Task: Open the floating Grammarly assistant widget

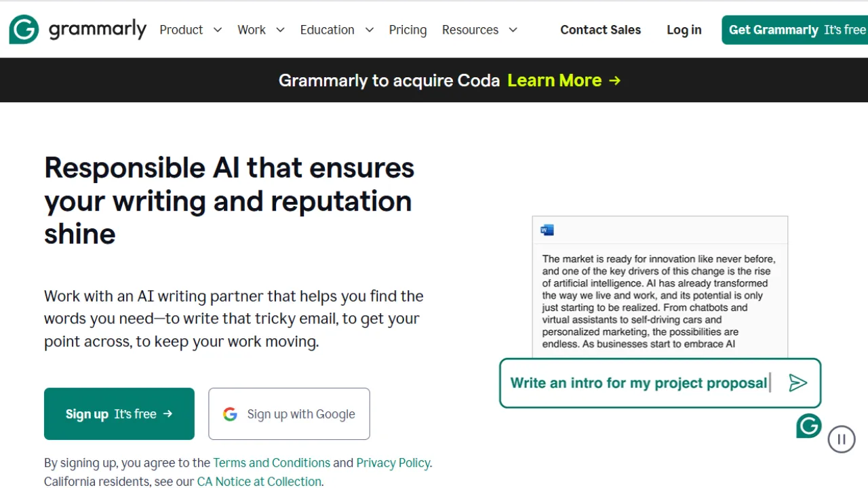Action: pyautogui.click(x=808, y=426)
